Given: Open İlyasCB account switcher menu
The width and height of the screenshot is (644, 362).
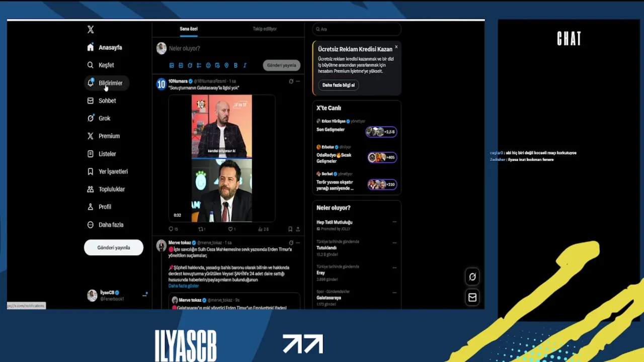Looking at the screenshot, I should tap(117, 296).
